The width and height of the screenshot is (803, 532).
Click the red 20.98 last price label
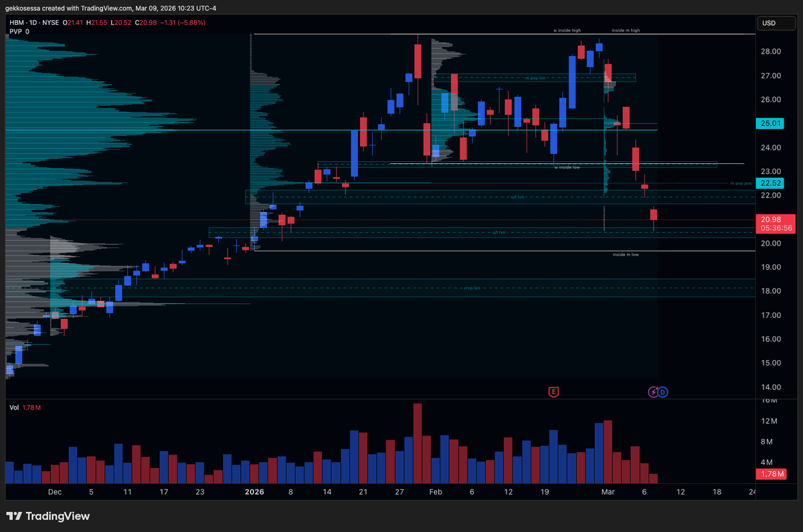(772, 219)
